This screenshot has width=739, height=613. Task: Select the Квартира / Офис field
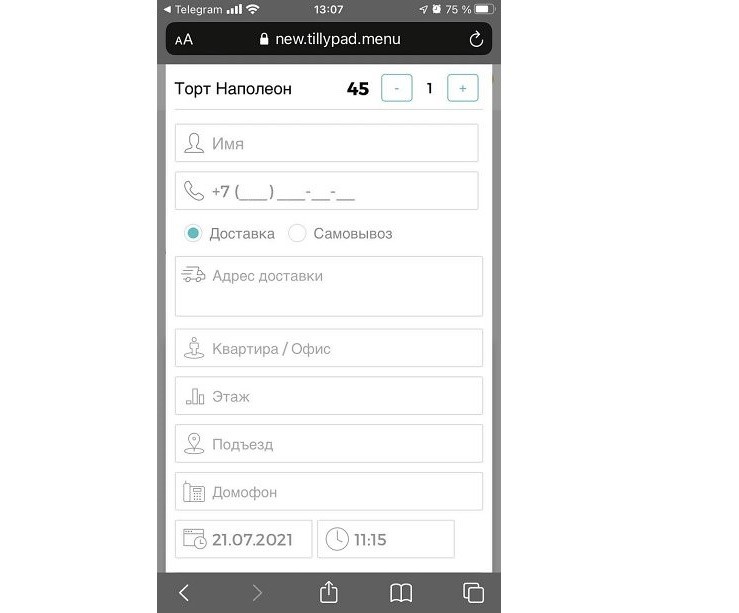click(329, 348)
